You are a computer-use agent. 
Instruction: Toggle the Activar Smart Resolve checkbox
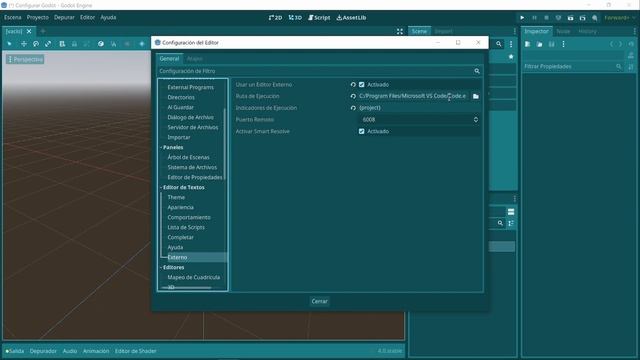362,131
